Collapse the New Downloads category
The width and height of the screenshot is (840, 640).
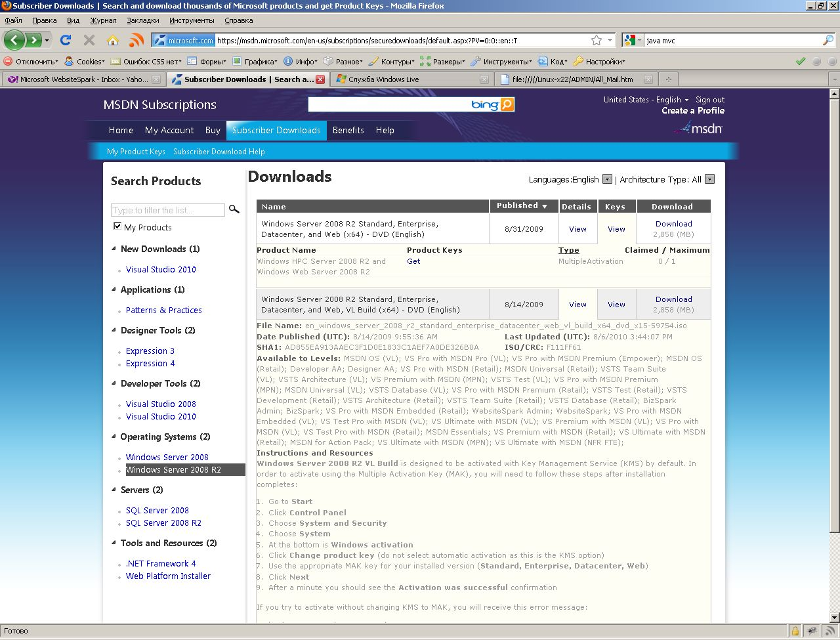point(114,249)
